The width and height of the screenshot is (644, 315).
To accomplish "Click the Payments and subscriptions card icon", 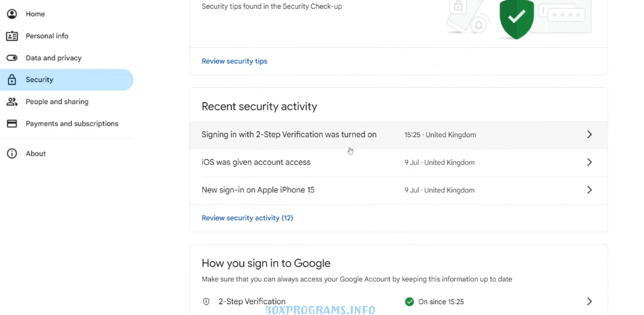I will click(x=12, y=124).
